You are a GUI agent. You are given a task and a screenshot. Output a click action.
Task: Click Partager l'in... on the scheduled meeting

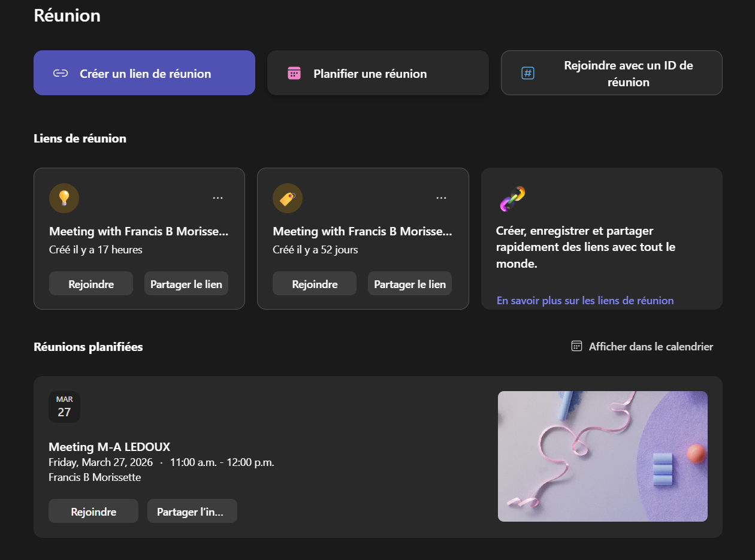pyautogui.click(x=192, y=511)
